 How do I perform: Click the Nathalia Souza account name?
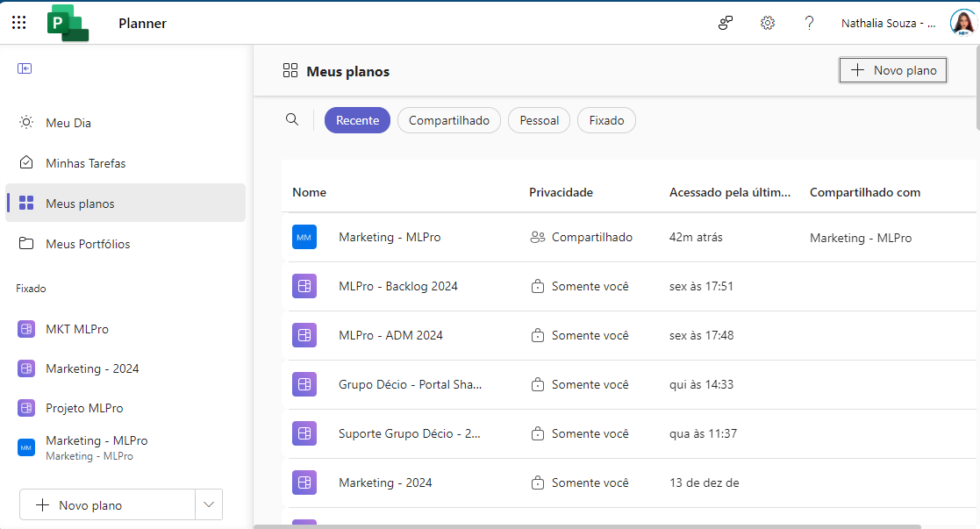coord(888,23)
